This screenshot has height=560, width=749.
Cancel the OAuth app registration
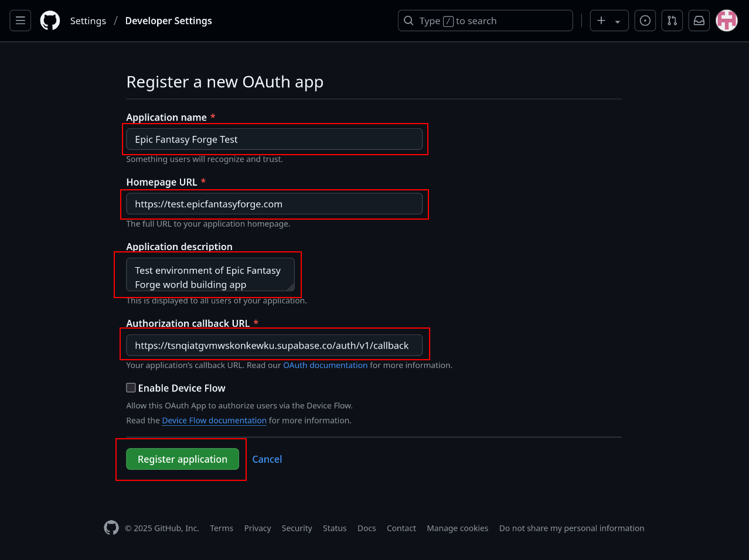pyautogui.click(x=267, y=459)
